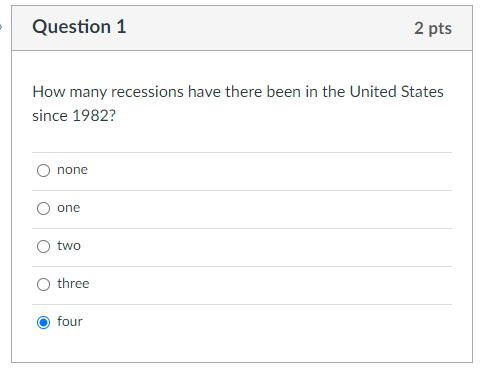
Task: Click the empty right side of the 'none' row
Action: [x=270, y=172]
